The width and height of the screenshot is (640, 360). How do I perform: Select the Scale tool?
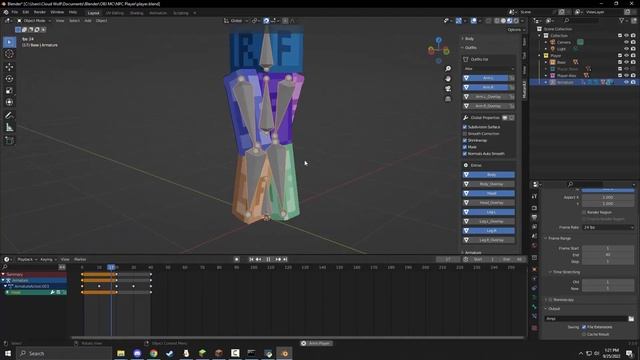pos(9,90)
